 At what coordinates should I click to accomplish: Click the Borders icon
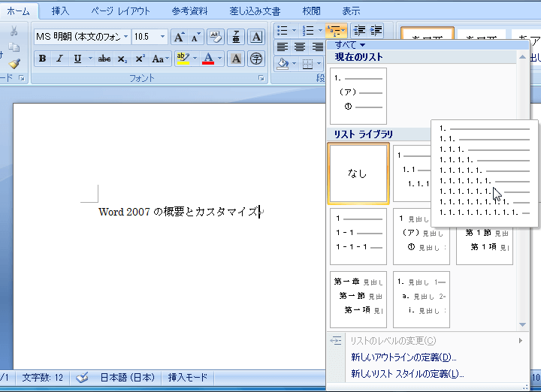(x=307, y=63)
